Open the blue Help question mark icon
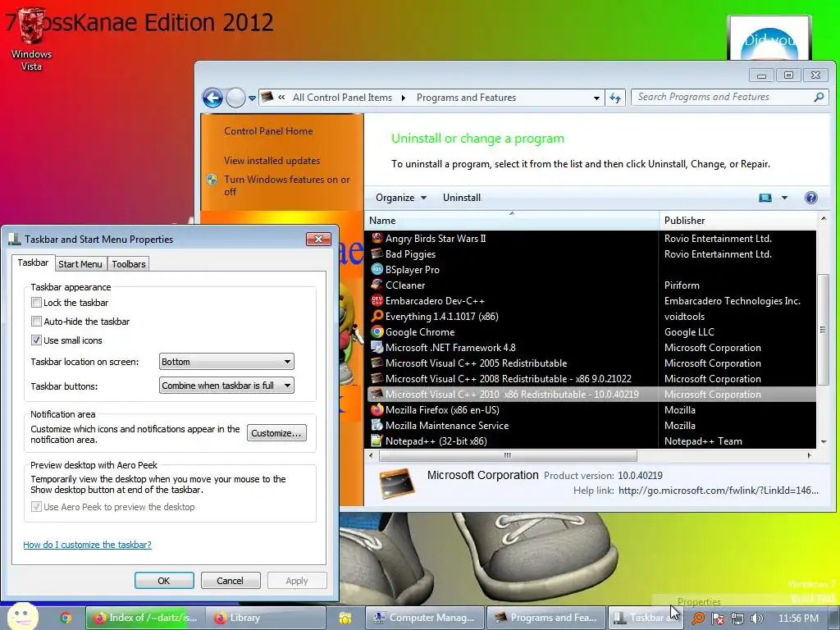840x630 pixels. (x=810, y=198)
